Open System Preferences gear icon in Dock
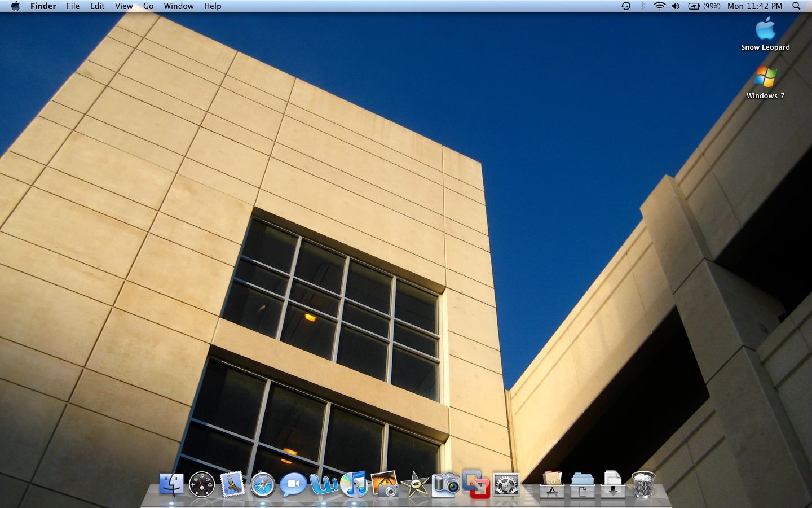 point(506,485)
